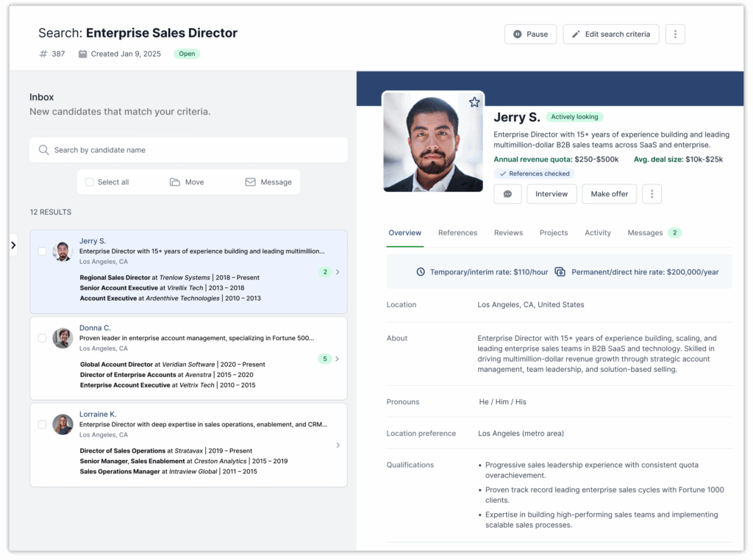Open the Messages tab with two unread
Image resolution: width=753 pixels, height=560 pixels.
click(645, 232)
